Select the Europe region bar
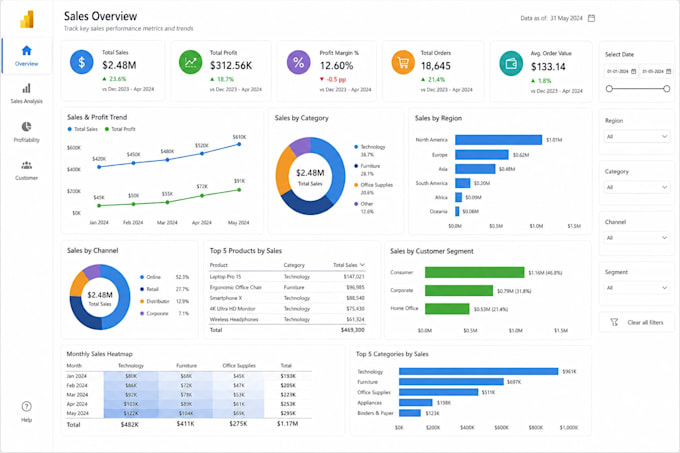 tap(481, 155)
